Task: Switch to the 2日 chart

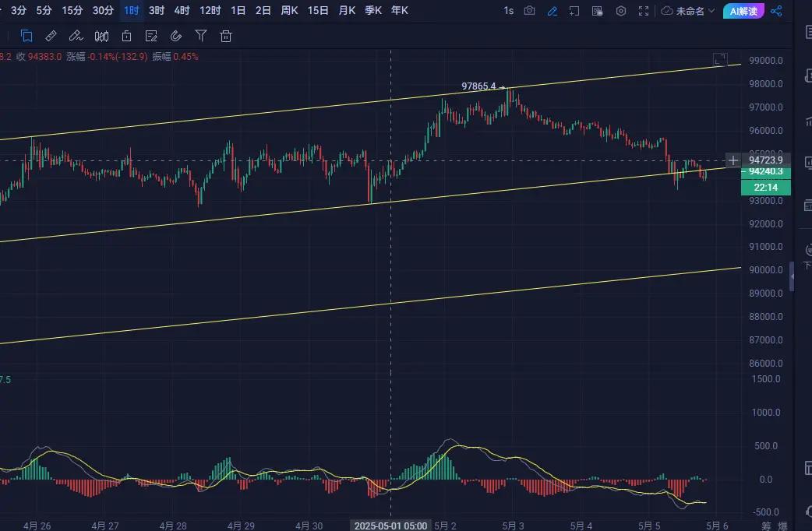Action: point(263,10)
